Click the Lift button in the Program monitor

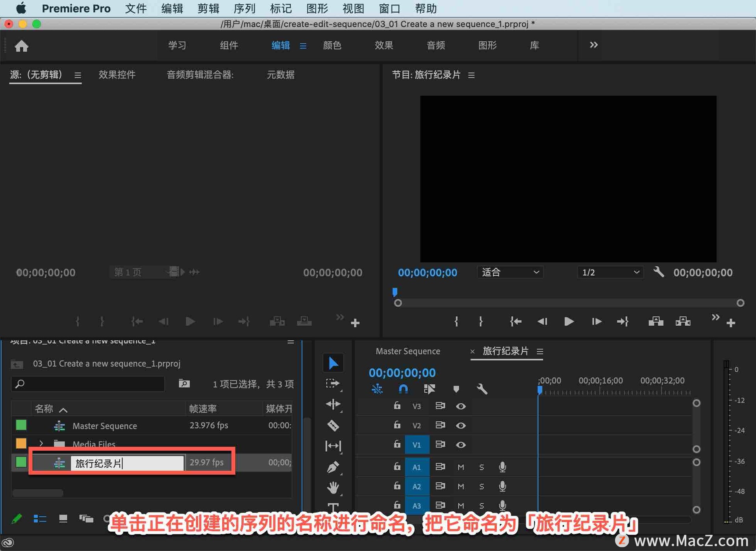[x=656, y=322]
